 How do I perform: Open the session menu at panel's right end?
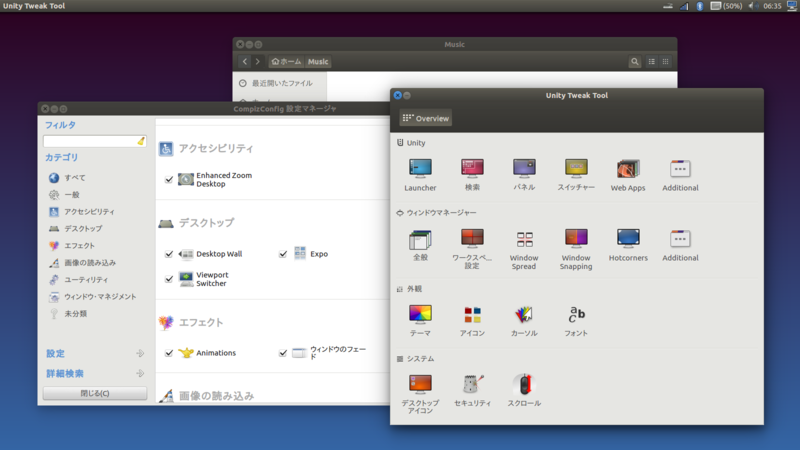(792, 6)
